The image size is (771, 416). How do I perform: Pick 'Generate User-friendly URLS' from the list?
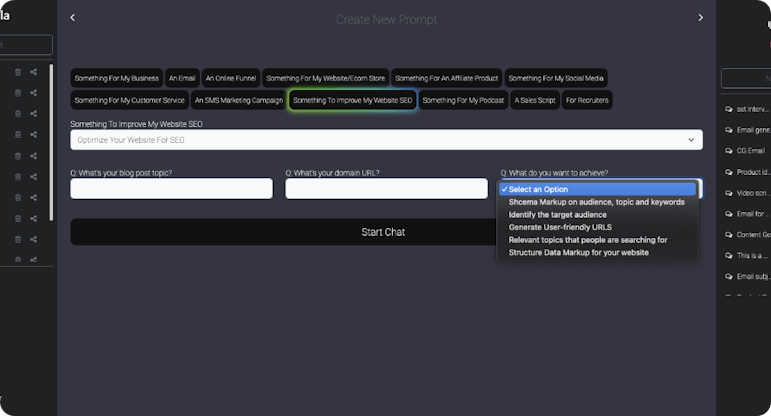[x=558, y=227]
